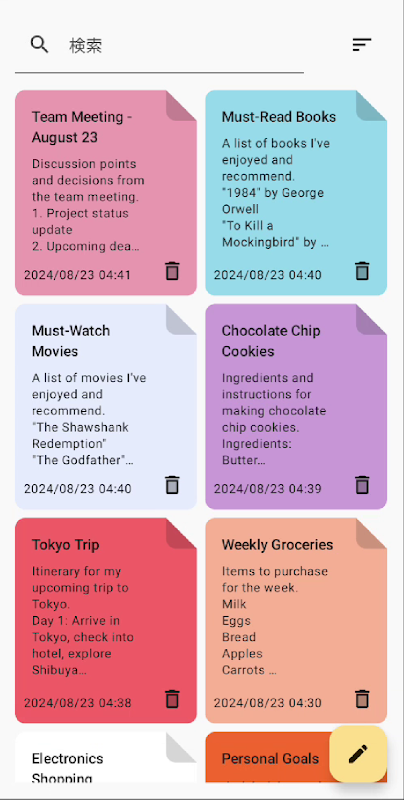
Task: Open the Personal Goals note
Action: tap(270, 758)
